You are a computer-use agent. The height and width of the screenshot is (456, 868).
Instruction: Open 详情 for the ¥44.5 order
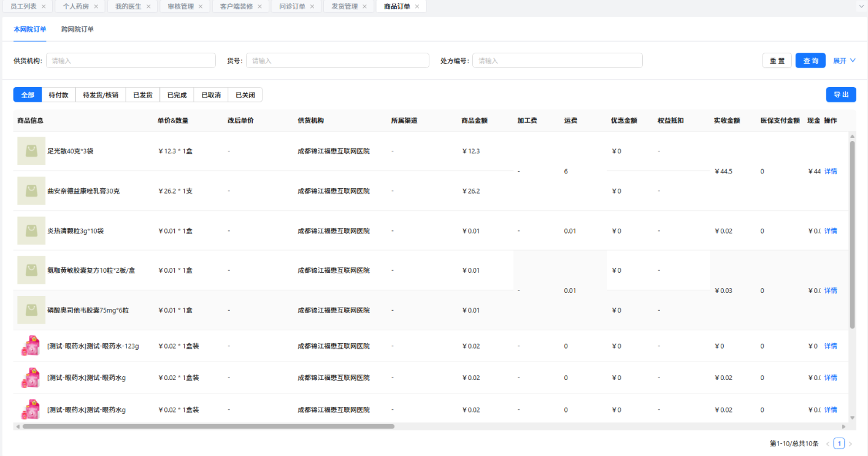click(831, 171)
